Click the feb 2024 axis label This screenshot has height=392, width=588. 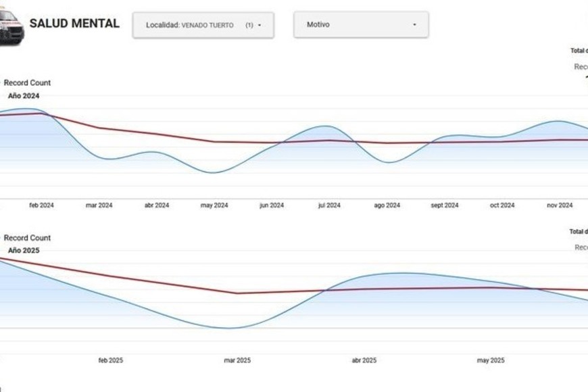coord(41,205)
